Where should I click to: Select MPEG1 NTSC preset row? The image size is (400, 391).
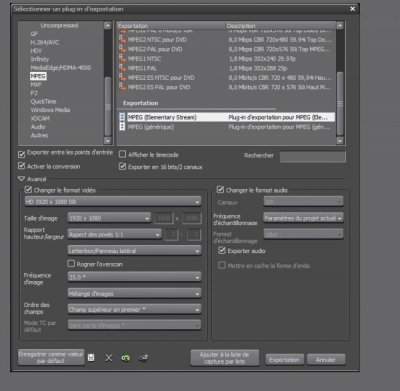pyautogui.click(x=226, y=59)
